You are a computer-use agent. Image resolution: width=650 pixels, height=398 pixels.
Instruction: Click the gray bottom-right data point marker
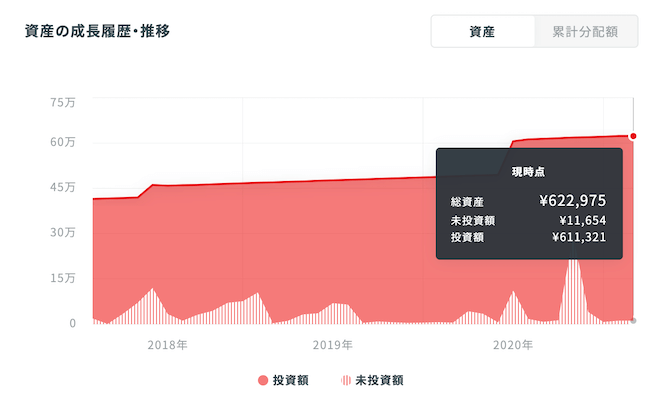click(x=633, y=321)
